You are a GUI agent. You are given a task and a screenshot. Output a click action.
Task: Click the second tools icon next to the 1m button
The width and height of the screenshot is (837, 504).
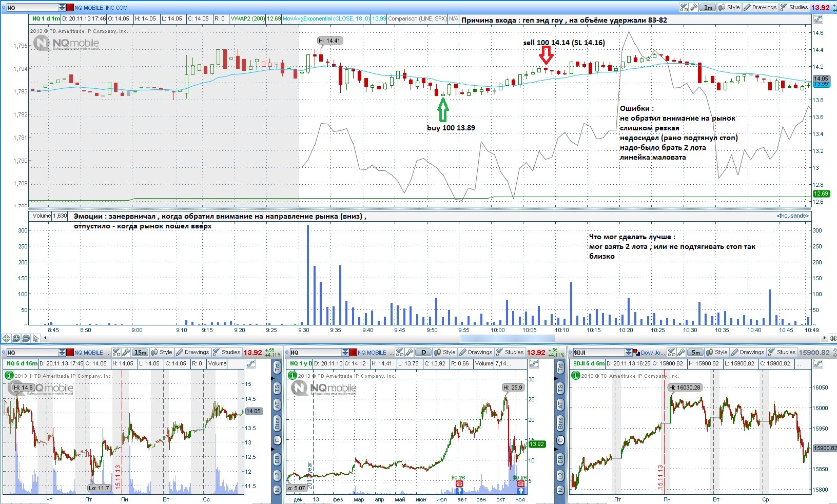click(693, 7)
